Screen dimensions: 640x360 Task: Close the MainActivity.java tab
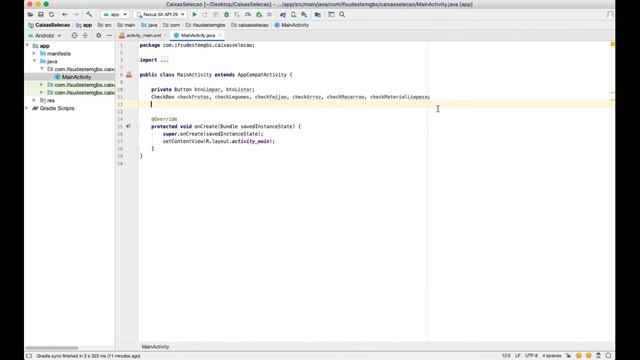(220, 36)
